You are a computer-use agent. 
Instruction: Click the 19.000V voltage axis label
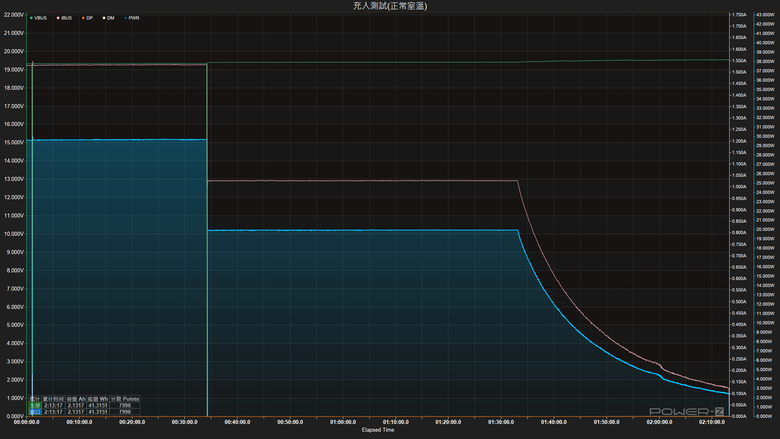tap(14, 70)
